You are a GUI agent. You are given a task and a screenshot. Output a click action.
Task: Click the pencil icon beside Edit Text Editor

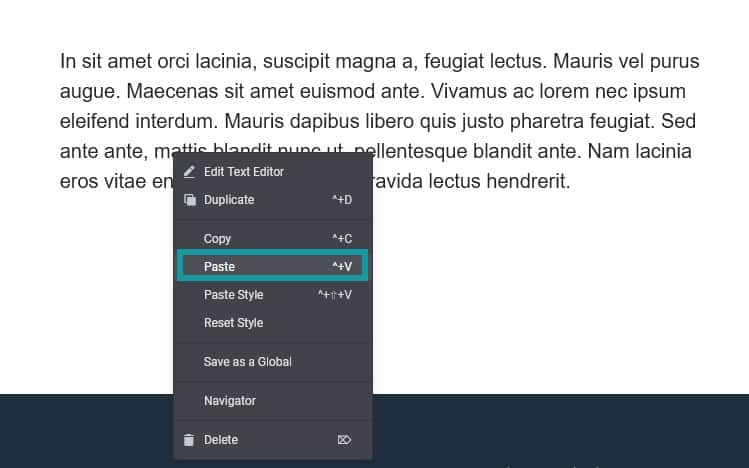(189, 172)
